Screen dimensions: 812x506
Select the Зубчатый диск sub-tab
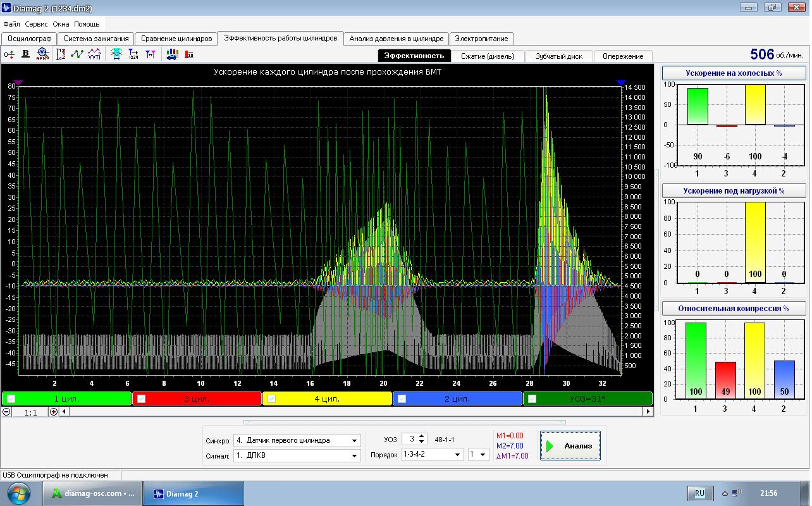(x=559, y=56)
